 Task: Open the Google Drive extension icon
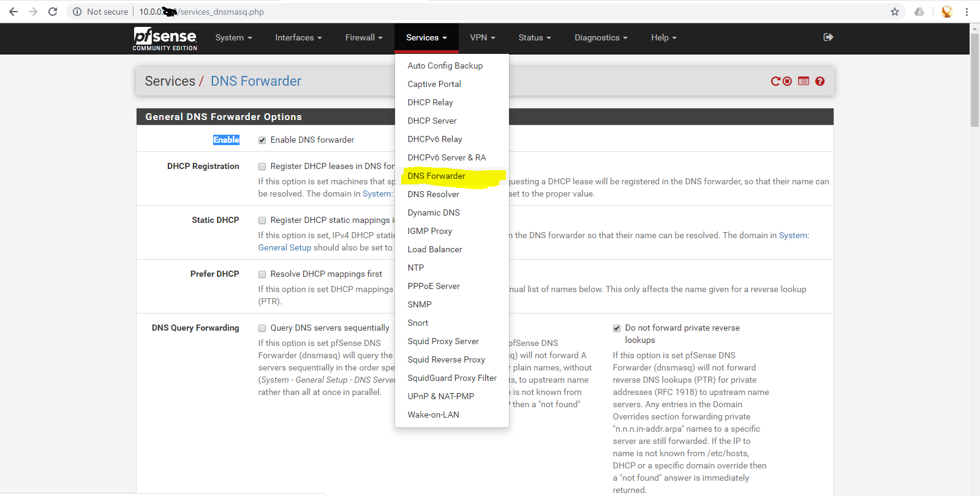pos(919,12)
